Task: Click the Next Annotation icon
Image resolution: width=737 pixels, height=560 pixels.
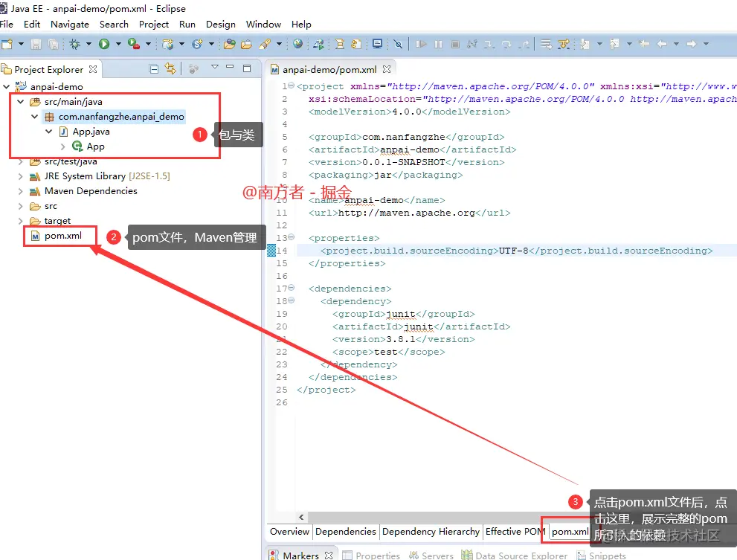Action: click(585, 44)
